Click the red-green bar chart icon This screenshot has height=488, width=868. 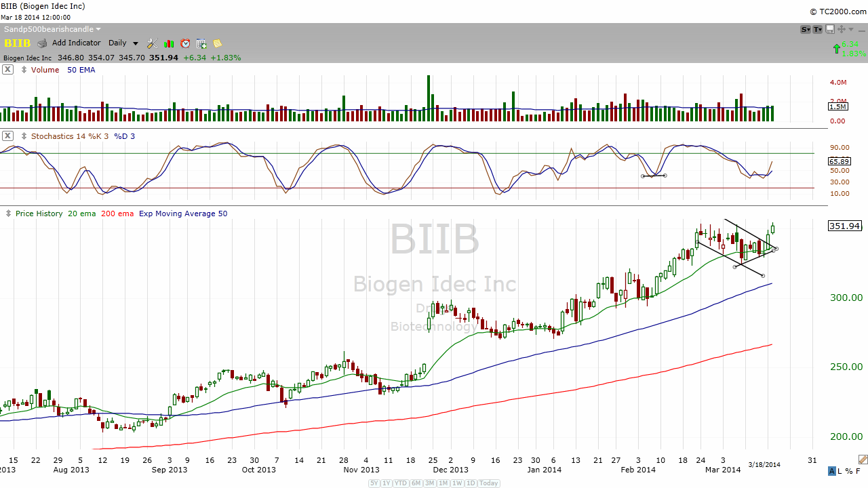tap(169, 43)
